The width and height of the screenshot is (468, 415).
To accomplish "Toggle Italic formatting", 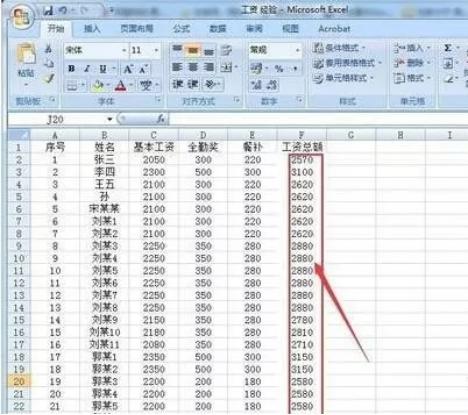I will 87,69.
